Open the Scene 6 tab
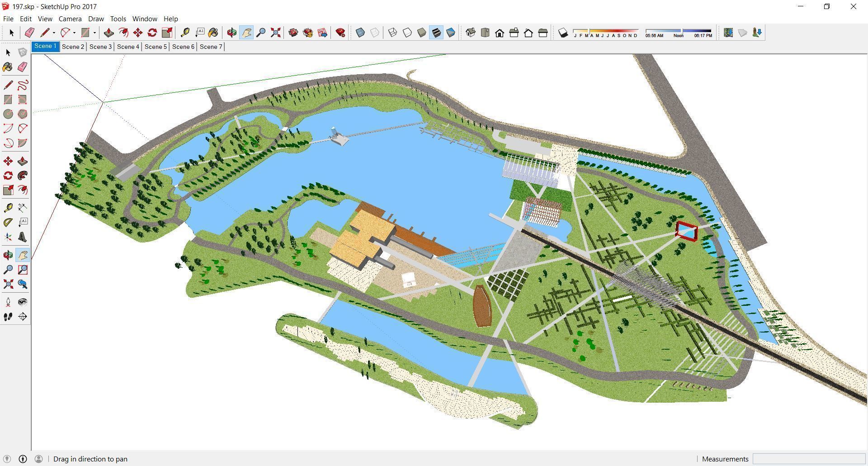Image resolution: width=868 pixels, height=466 pixels. point(183,47)
